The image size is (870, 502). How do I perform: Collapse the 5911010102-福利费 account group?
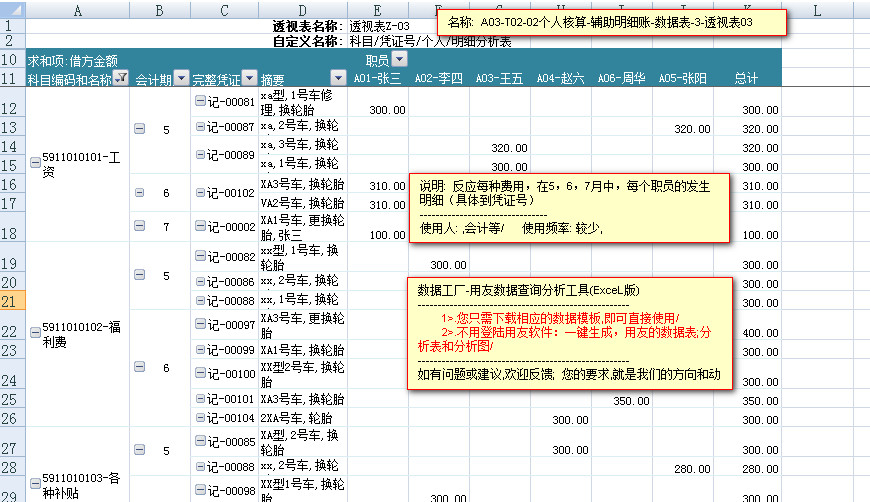(x=36, y=333)
